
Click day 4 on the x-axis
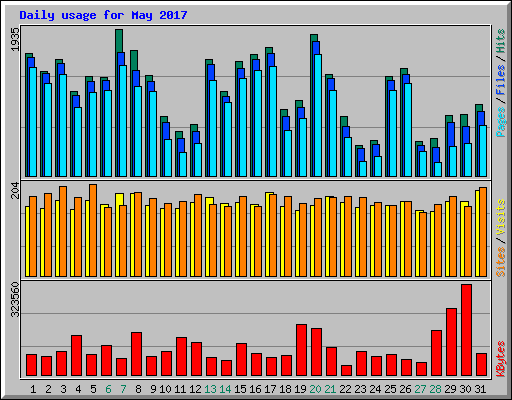coord(78,389)
